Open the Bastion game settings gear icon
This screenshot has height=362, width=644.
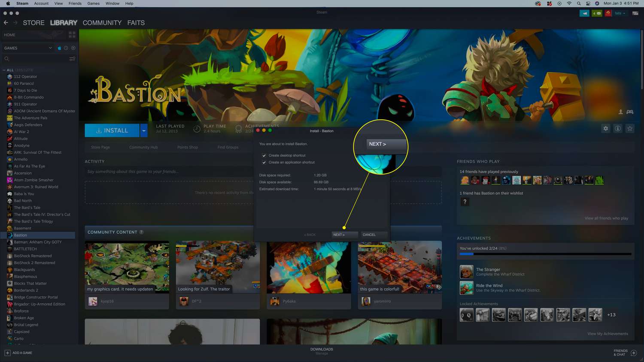coord(605,129)
